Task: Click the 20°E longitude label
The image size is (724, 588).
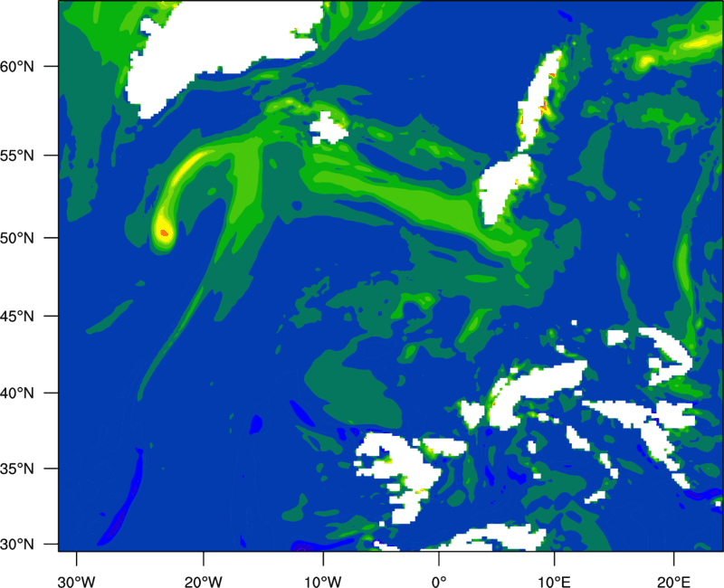Action: (x=673, y=582)
